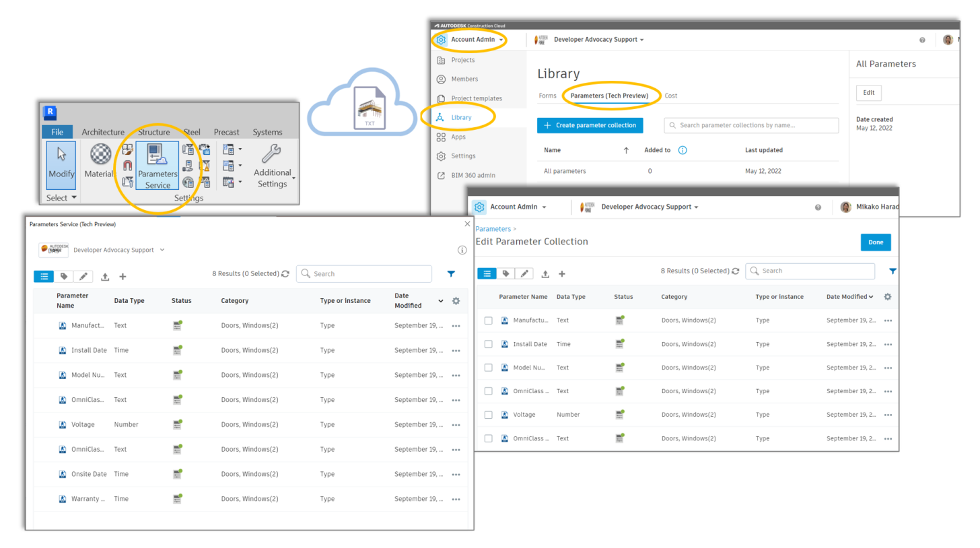
Task: Tick the checkbox beside Model Nu... parameter
Action: click(x=488, y=368)
